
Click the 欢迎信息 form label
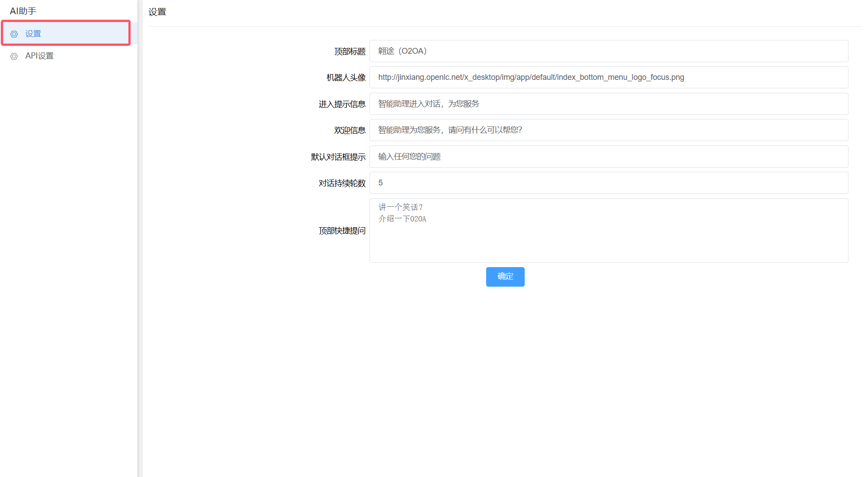coord(350,130)
